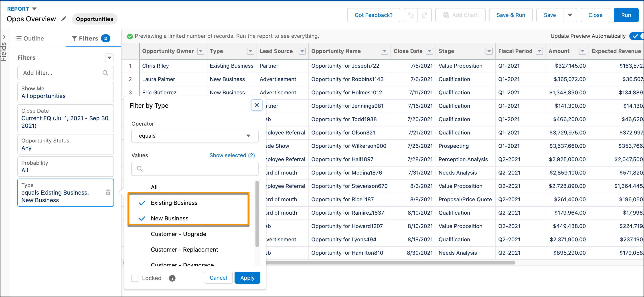Check the Locked checkbox
This screenshot has width=644, height=297.
135,278
